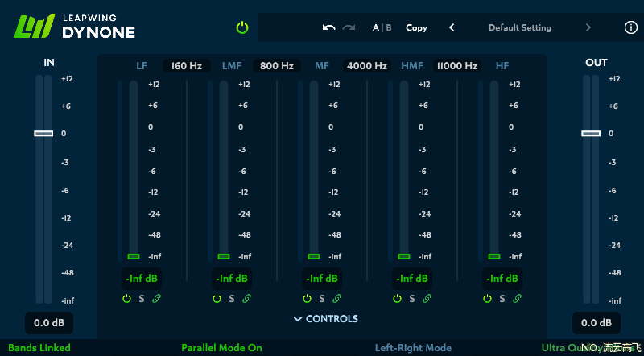Viewport: 644px width, 356px height.
Task: Solo the HMF band
Action: (x=412, y=299)
